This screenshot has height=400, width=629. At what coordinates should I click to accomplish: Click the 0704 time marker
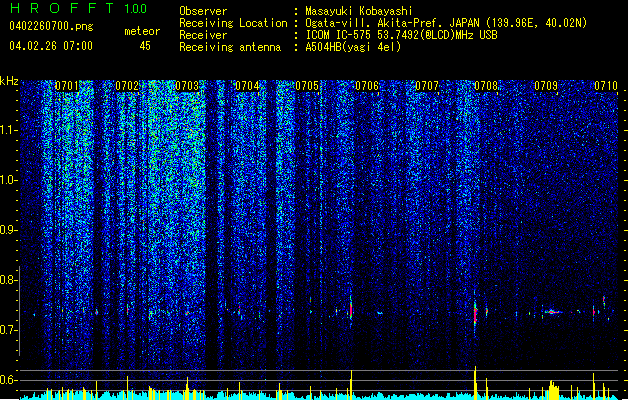click(x=247, y=86)
